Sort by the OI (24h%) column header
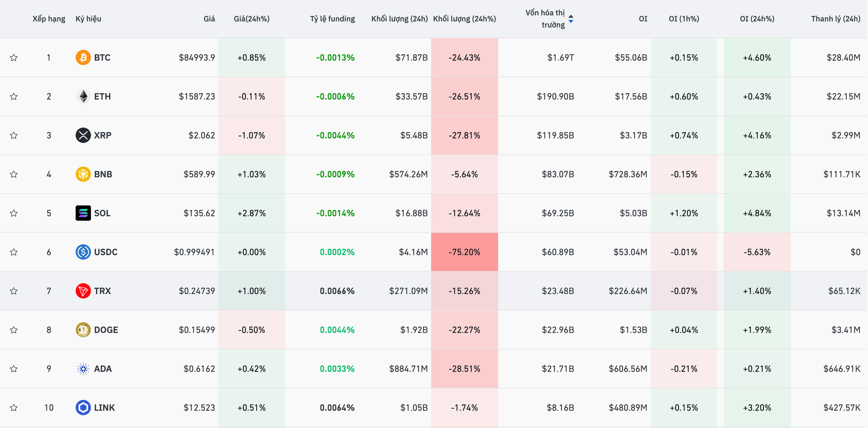This screenshot has width=868, height=428. pos(757,19)
